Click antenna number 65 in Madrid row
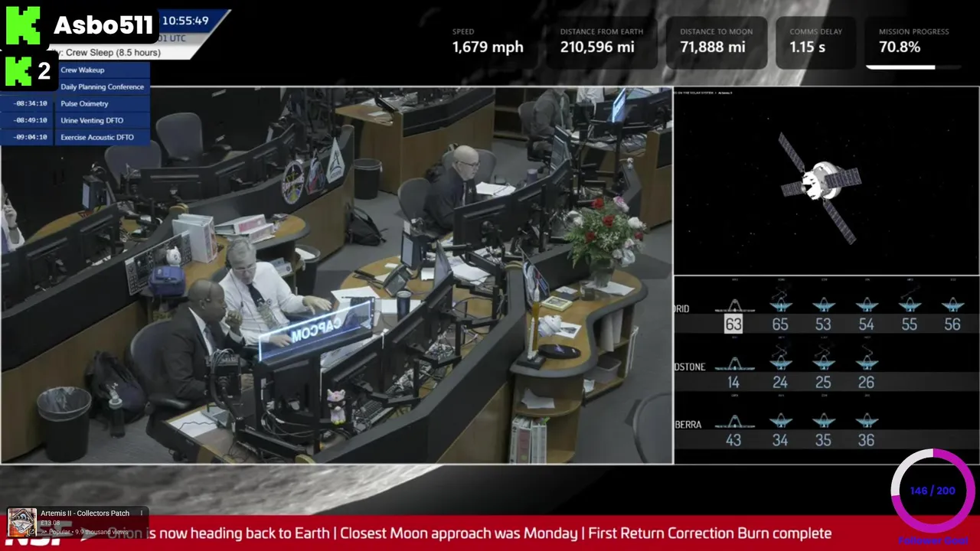The height and width of the screenshot is (551, 980). point(780,324)
